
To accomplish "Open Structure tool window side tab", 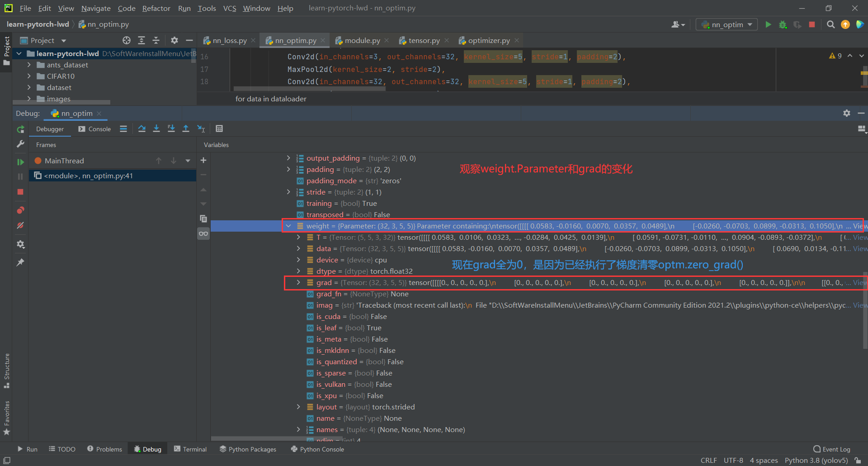I will 7,370.
